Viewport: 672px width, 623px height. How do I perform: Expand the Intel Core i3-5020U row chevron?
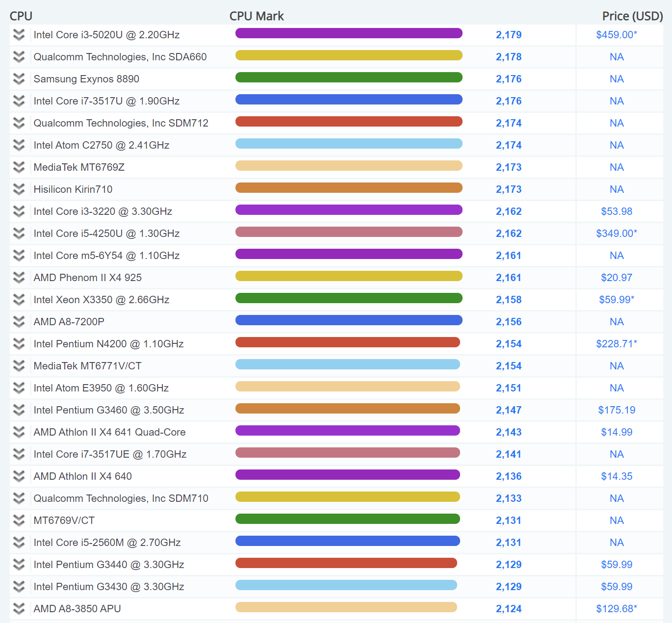click(19, 35)
